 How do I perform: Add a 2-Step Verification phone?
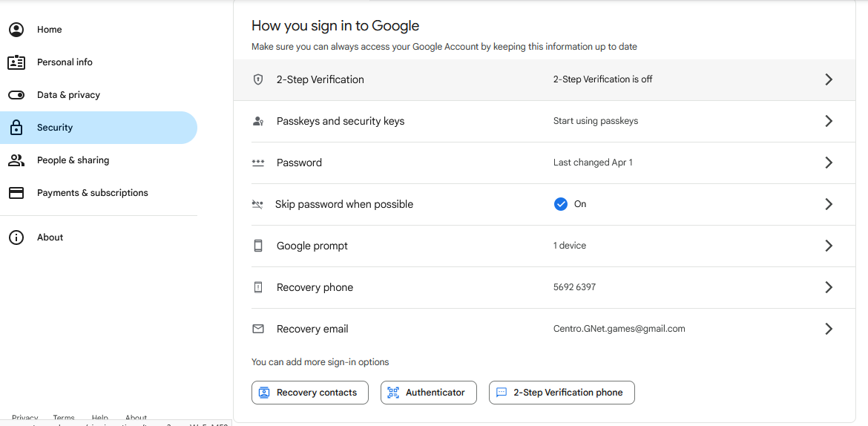pyautogui.click(x=562, y=393)
